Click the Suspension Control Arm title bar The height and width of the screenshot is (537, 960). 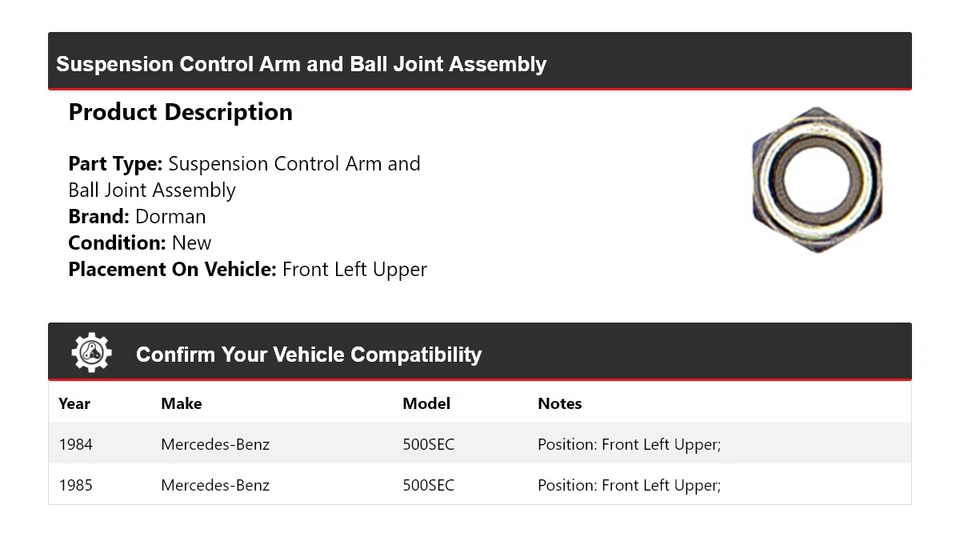pos(301,64)
